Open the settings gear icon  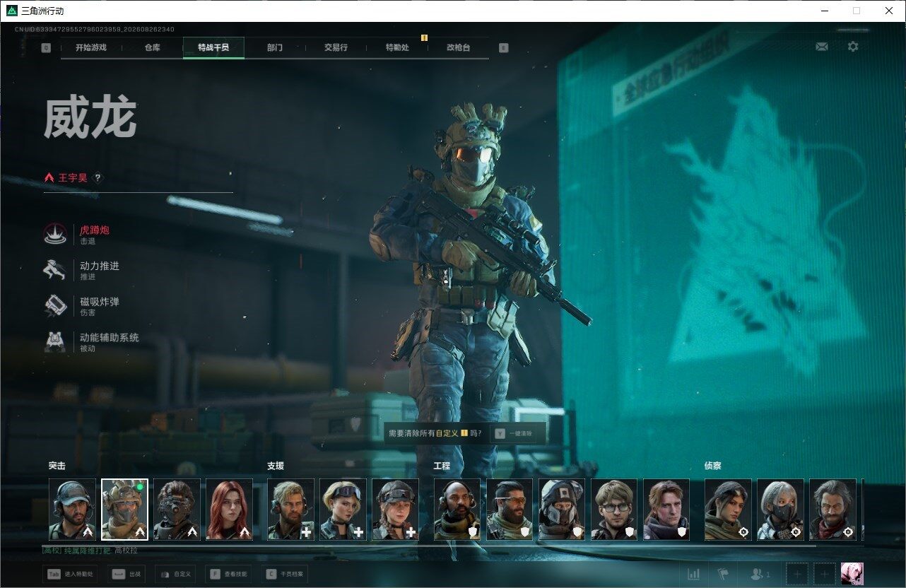coord(853,47)
